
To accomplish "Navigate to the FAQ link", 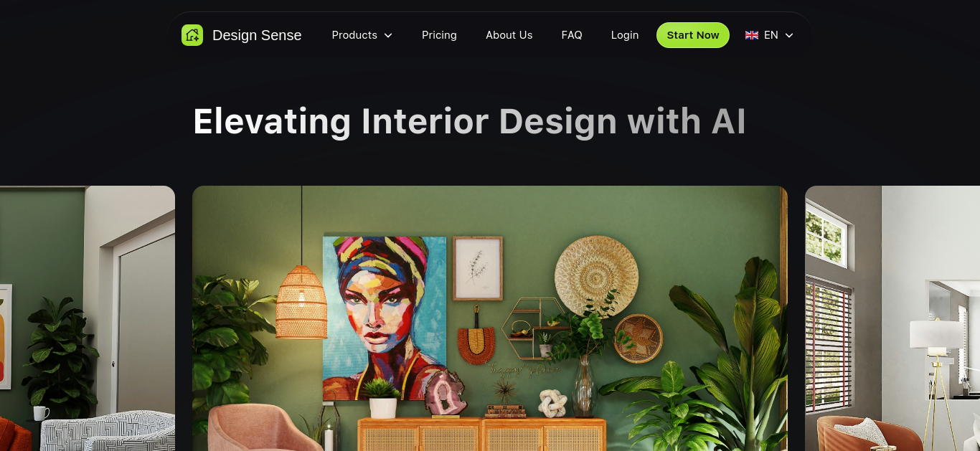I will (x=572, y=35).
